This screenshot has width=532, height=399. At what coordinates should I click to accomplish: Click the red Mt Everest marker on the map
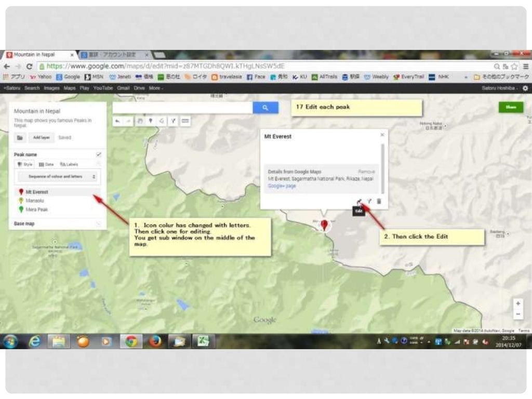[324, 224]
